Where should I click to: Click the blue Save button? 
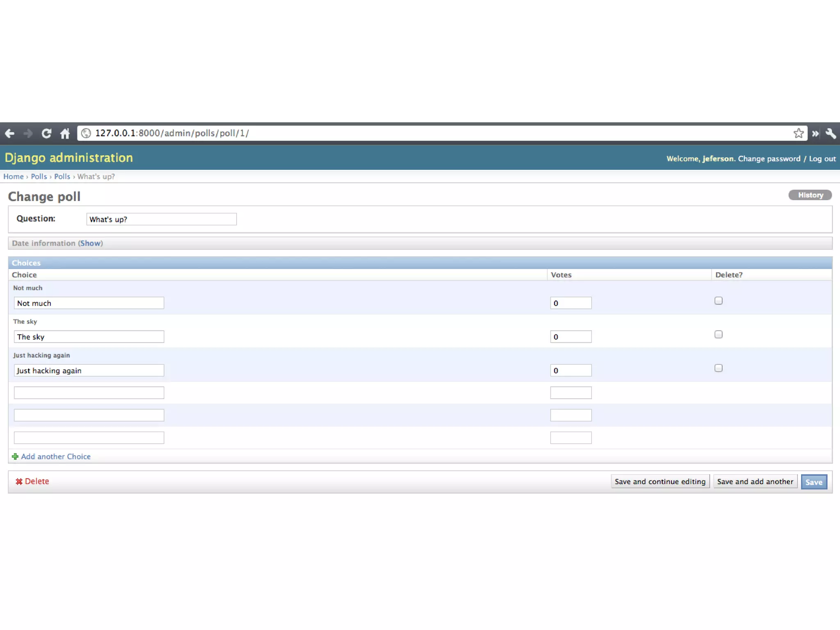(814, 482)
